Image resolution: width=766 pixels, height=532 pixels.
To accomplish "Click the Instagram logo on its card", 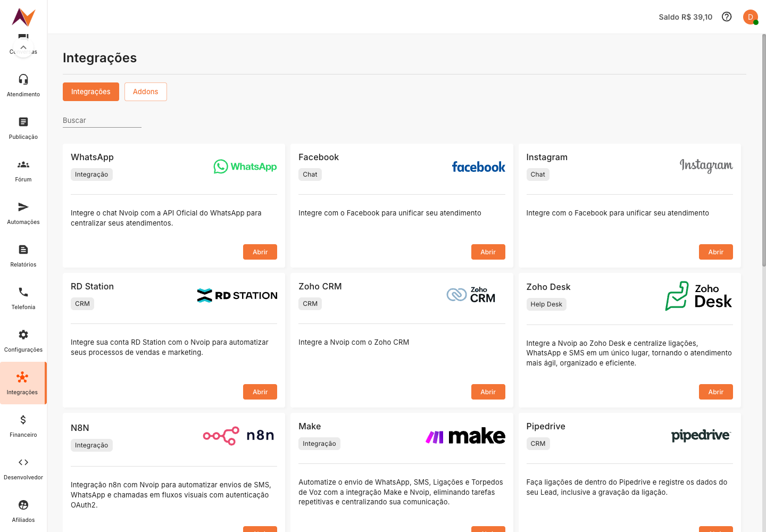I will [706, 166].
